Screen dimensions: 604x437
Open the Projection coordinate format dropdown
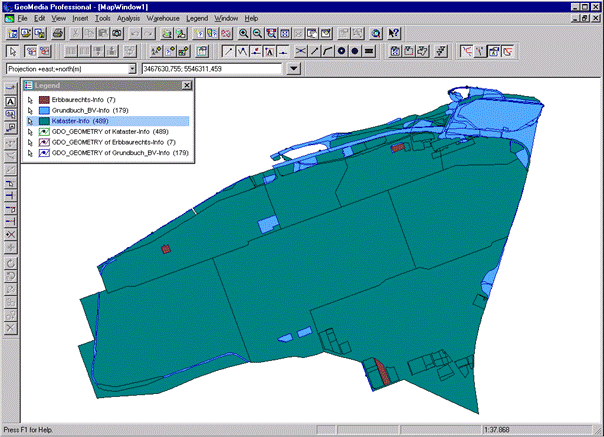(132, 69)
